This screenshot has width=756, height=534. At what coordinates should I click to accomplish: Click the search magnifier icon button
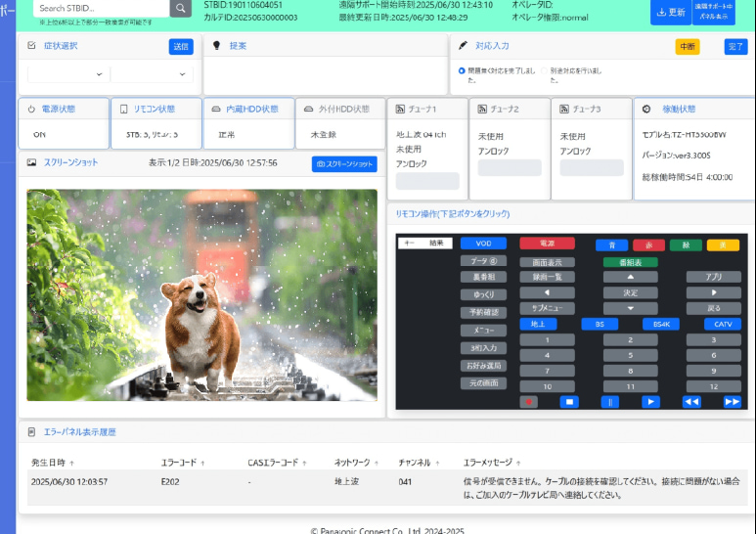(x=181, y=9)
